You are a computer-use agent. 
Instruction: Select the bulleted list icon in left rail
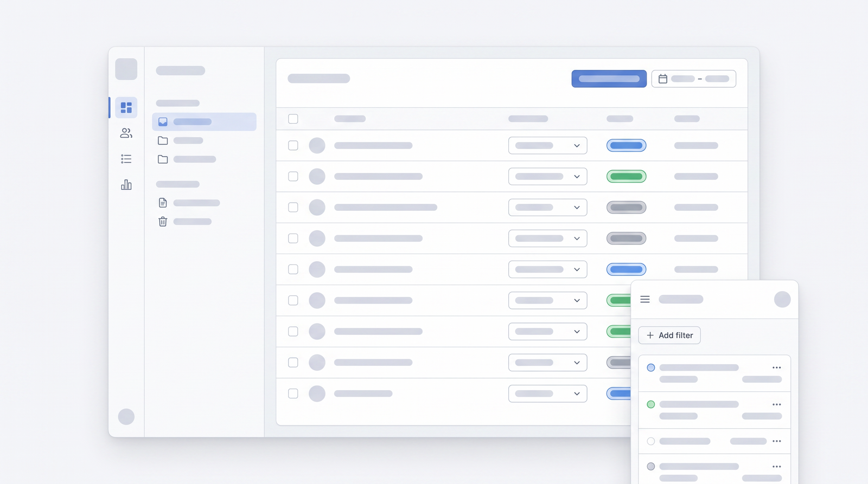(x=126, y=159)
